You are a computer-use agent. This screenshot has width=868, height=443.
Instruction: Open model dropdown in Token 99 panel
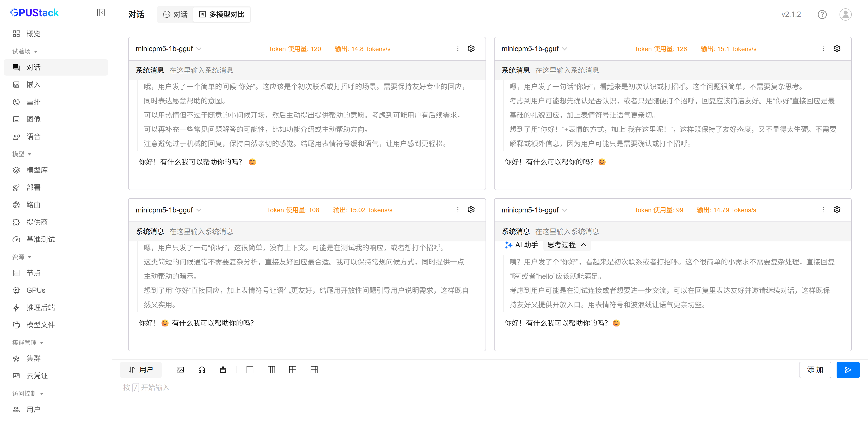[534, 210]
